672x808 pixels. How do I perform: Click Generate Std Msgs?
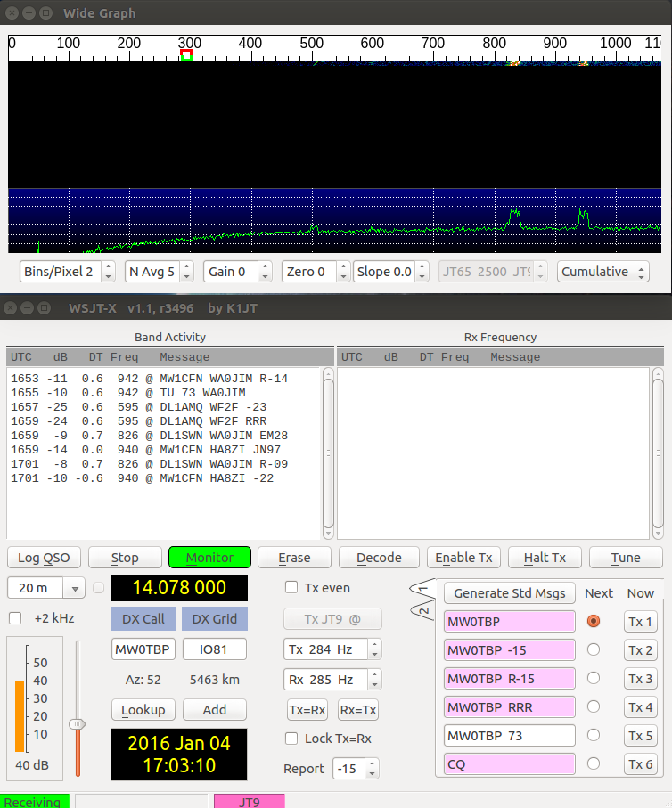click(x=510, y=593)
